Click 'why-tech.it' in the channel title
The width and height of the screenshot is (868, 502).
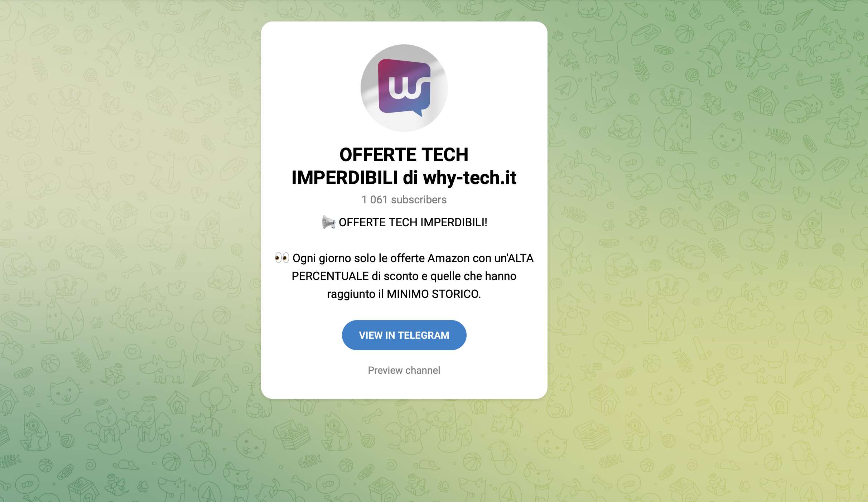click(x=469, y=178)
